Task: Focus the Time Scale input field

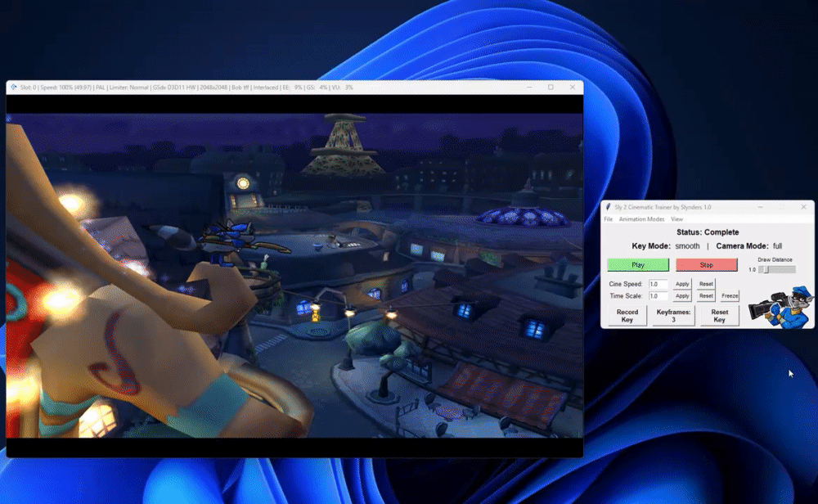Action: coord(658,296)
